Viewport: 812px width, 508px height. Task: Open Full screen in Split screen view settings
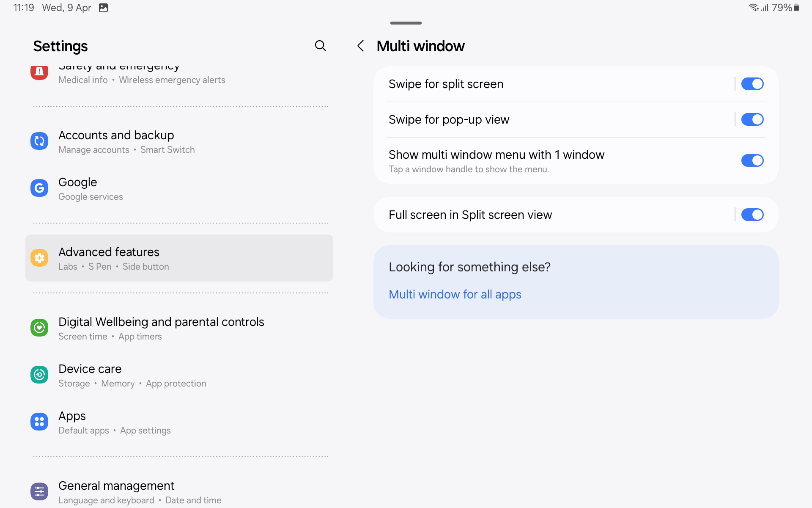470,215
